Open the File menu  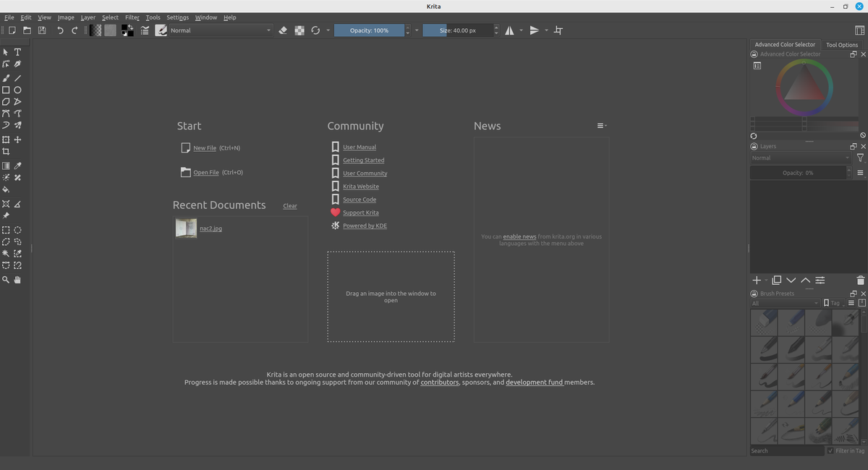[9, 17]
